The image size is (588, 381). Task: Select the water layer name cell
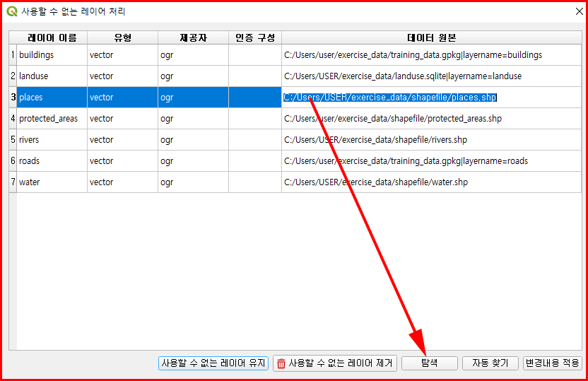(52, 182)
